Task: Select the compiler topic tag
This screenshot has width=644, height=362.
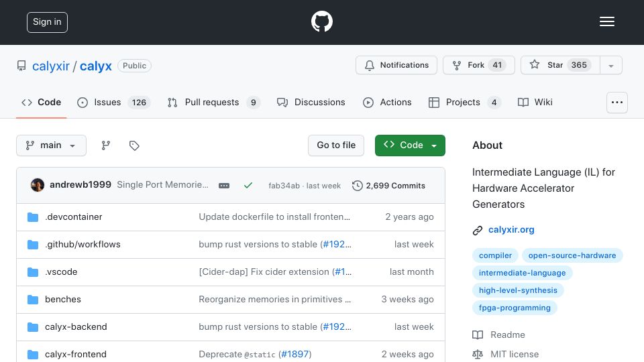Action: click(x=495, y=255)
